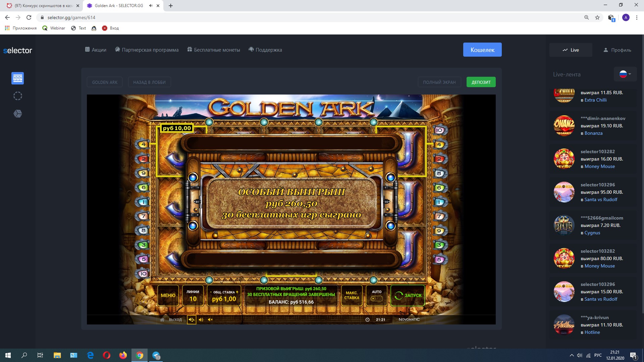This screenshot has width=644, height=362.
Task: Click the green ДЕПОЗИТ button
Action: (x=481, y=82)
